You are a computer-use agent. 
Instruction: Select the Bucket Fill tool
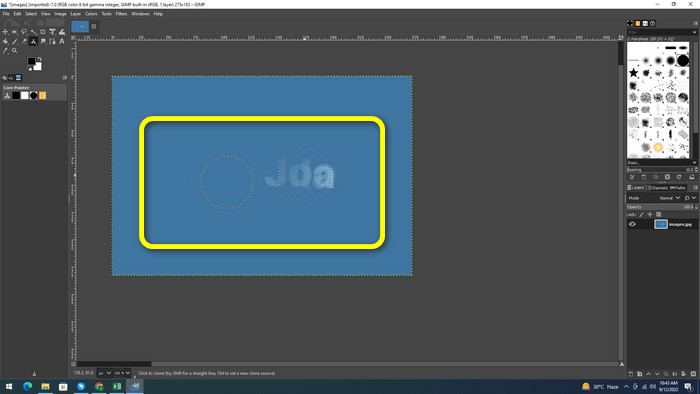click(5, 41)
